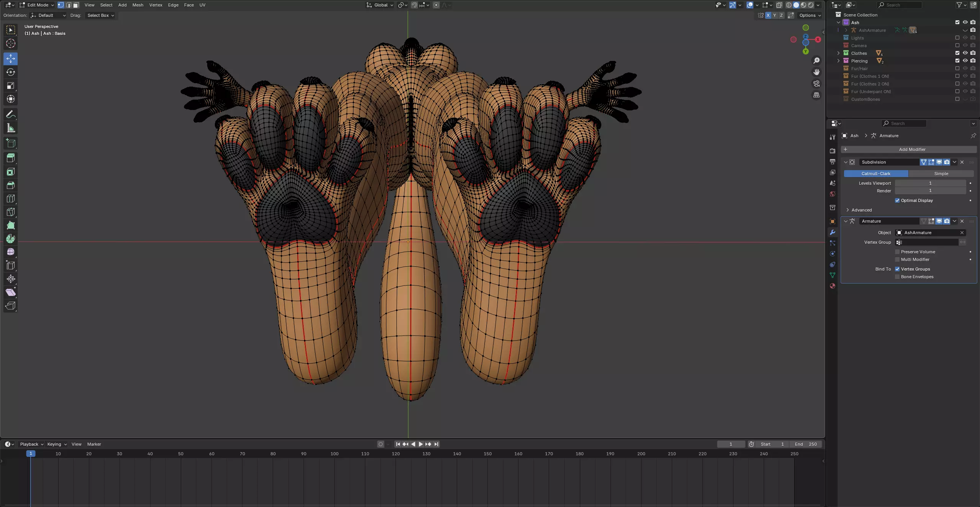This screenshot has width=980, height=507.
Task: Hide the Piercing collection with eye icon
Action: click(x=965, y=61)
